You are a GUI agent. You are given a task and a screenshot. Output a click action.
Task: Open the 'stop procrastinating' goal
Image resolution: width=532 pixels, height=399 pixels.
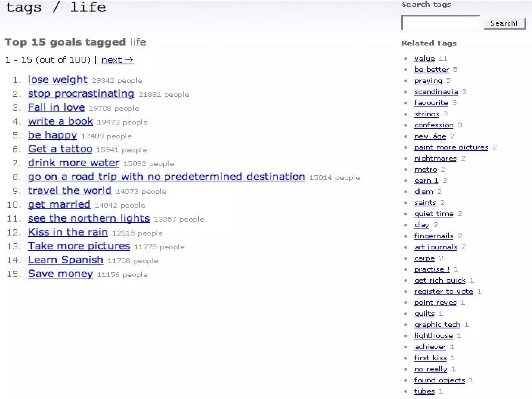(x=81, y=94)
